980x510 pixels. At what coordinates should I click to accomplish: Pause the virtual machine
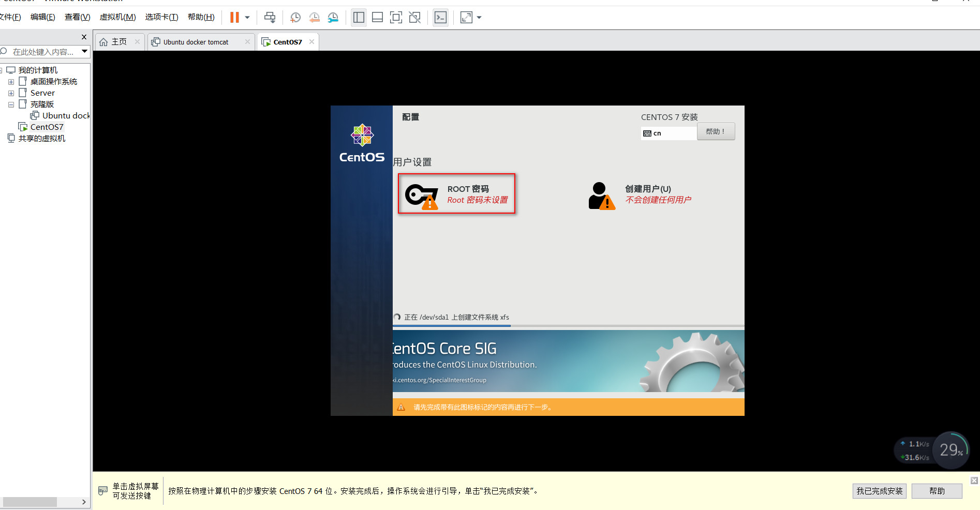(x=234, y=18)
